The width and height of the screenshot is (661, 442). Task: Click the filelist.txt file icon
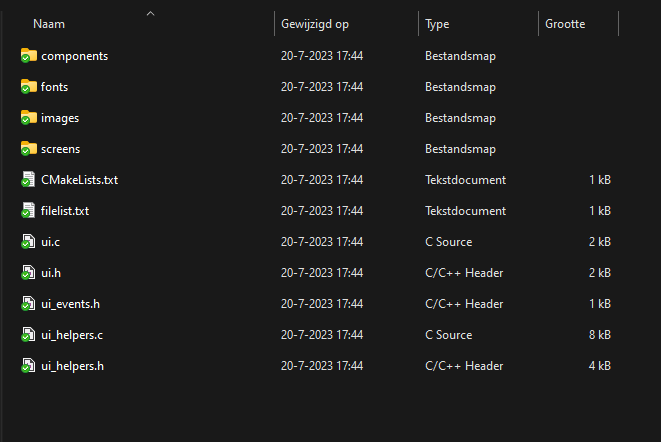pyautogui.click(x=28, y=210)
